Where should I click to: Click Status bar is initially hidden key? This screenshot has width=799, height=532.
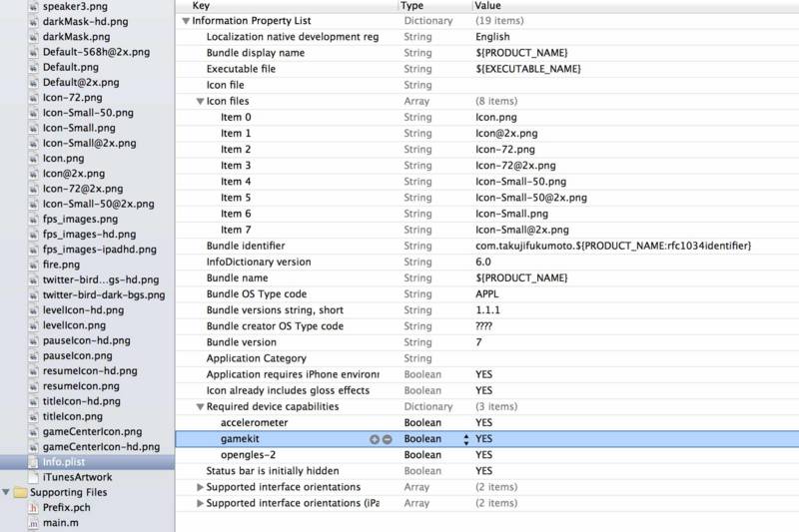click(273, 471)
